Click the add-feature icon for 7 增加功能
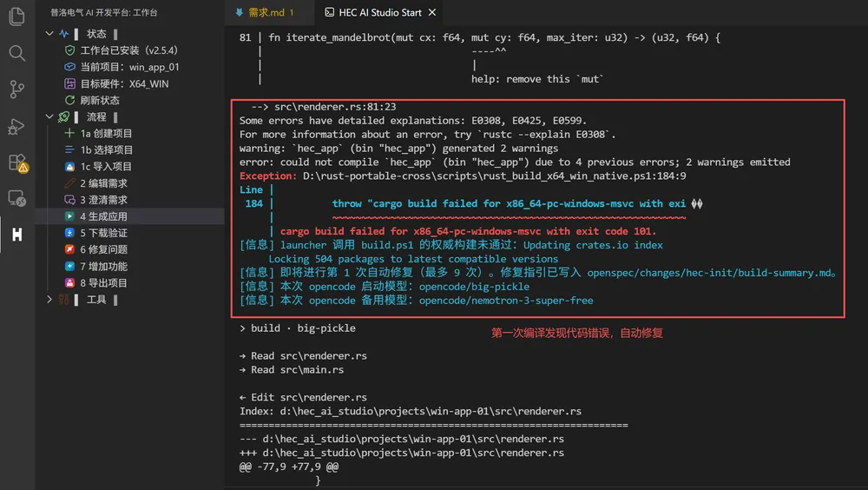868x490 pixels. click(x=69, y=266)
